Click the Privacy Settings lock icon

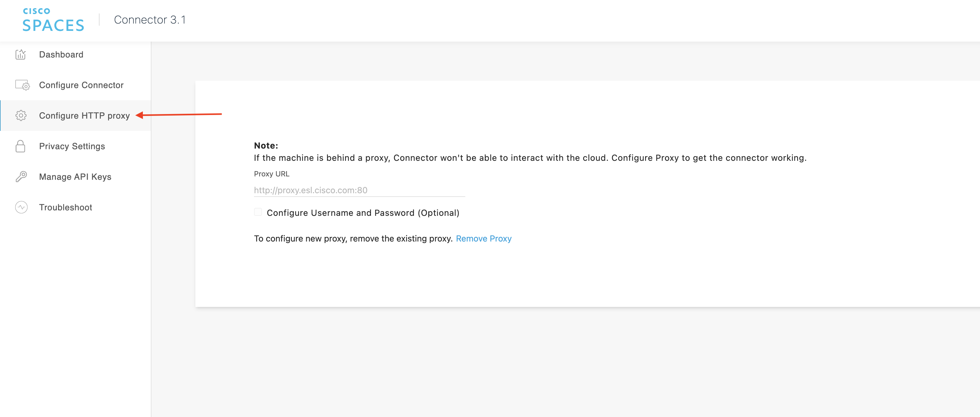point(20,146)
